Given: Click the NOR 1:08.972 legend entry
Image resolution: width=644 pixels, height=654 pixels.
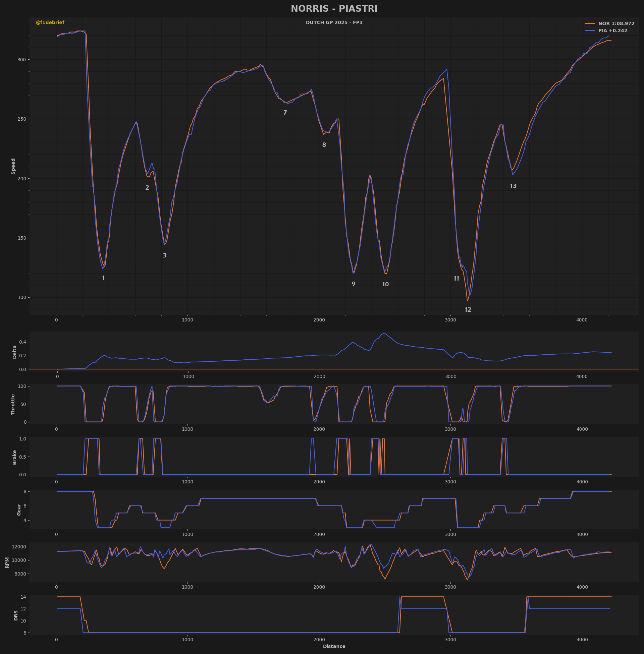Looking at the screenshot, I should tap(616, 24).
